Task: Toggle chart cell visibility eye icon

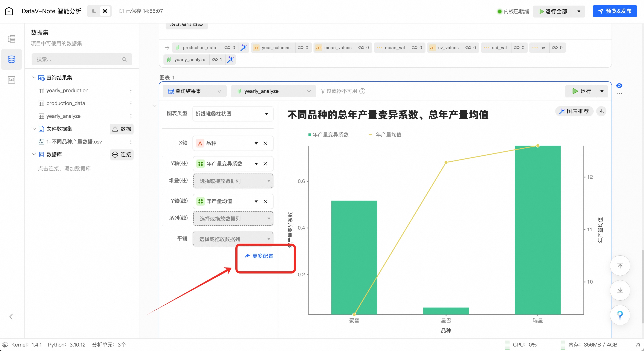Action: click(x=619, y=86)
